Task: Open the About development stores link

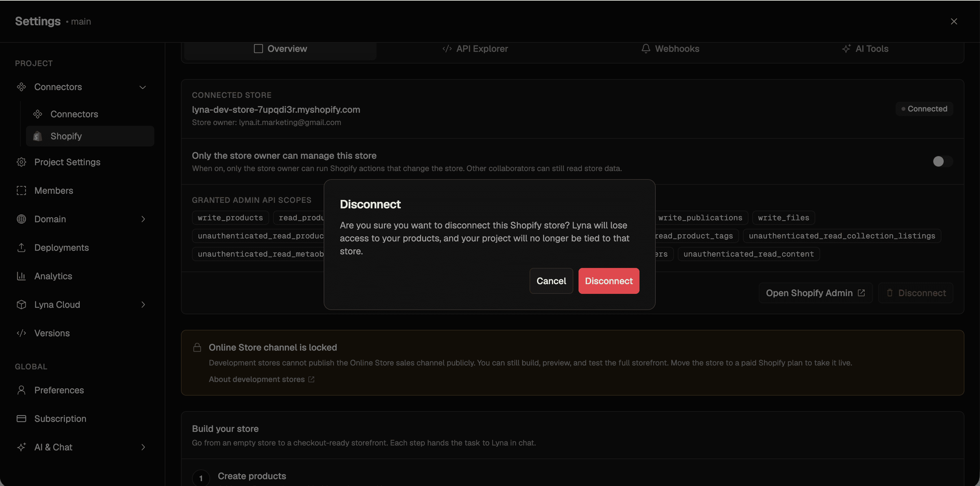Action: coord(257,379)
